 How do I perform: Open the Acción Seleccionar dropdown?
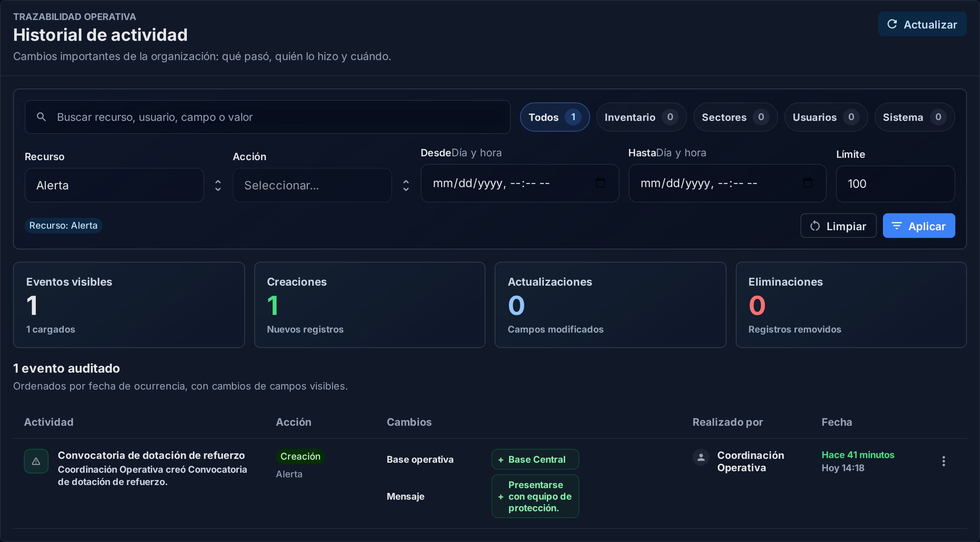(312, 185)
